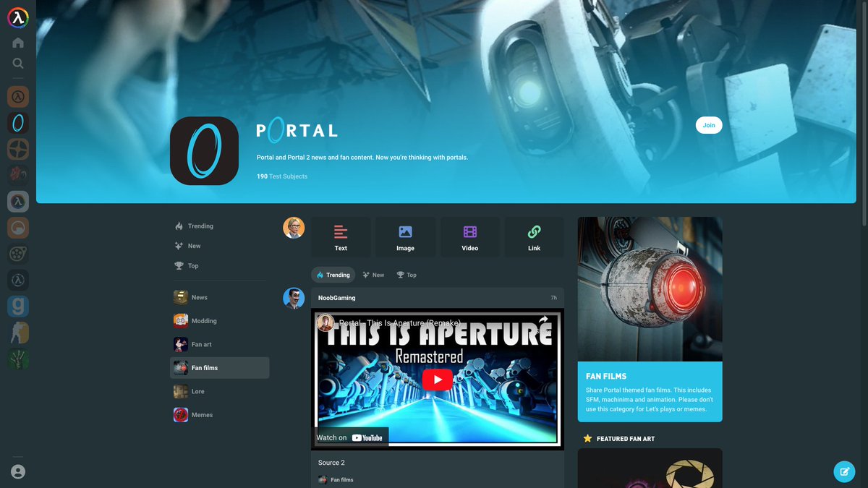Create a Text post
The height and width of the screenshot is (488, 868).
pos(341,237)
